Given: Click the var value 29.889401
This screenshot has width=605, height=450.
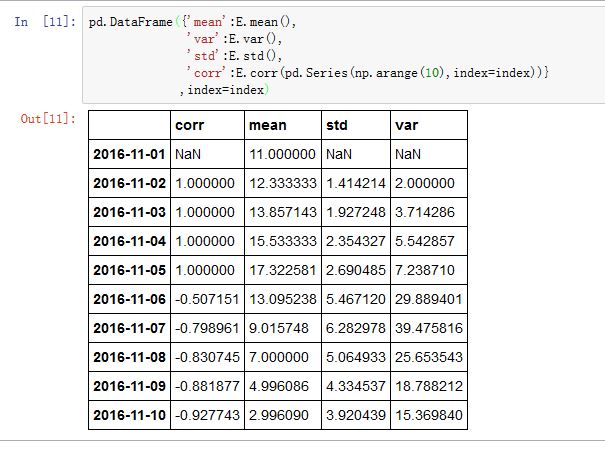Looking at the screenshot, I should point(429,299).
